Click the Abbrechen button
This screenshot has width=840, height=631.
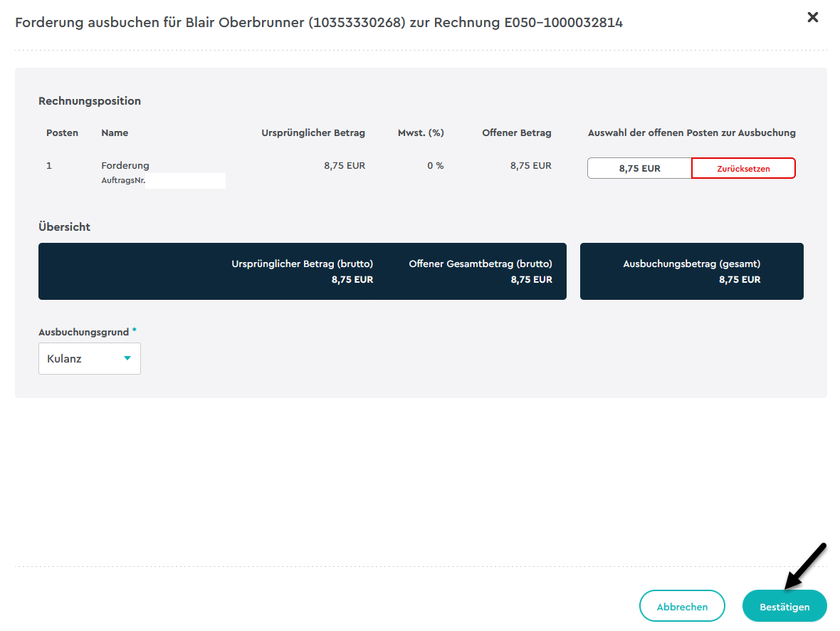[x=682, y=606]
